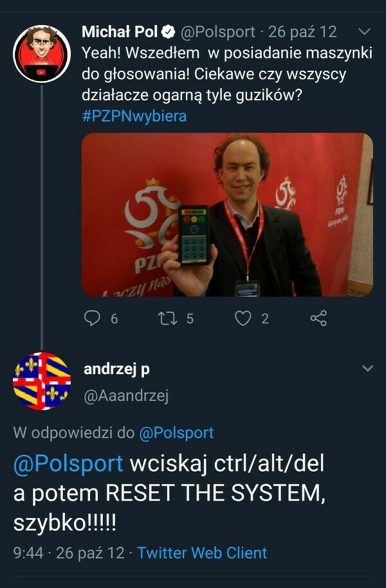Screen dimensions: 386x588
Task: Click the retweet arrows icon
Action: tap(167, 319)
